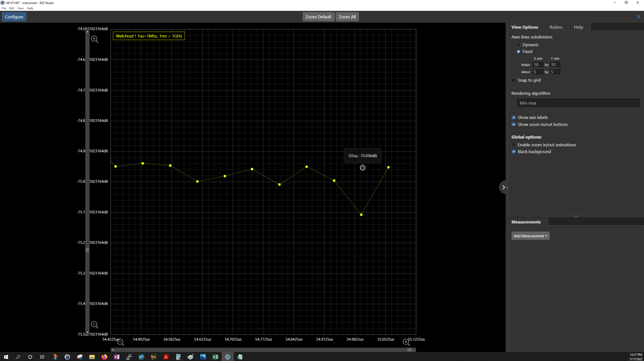The height and width of the screenshot is (361, 644).
Task: Click the X-axis zoom out magnifier icon
Action: coord(120,342)
